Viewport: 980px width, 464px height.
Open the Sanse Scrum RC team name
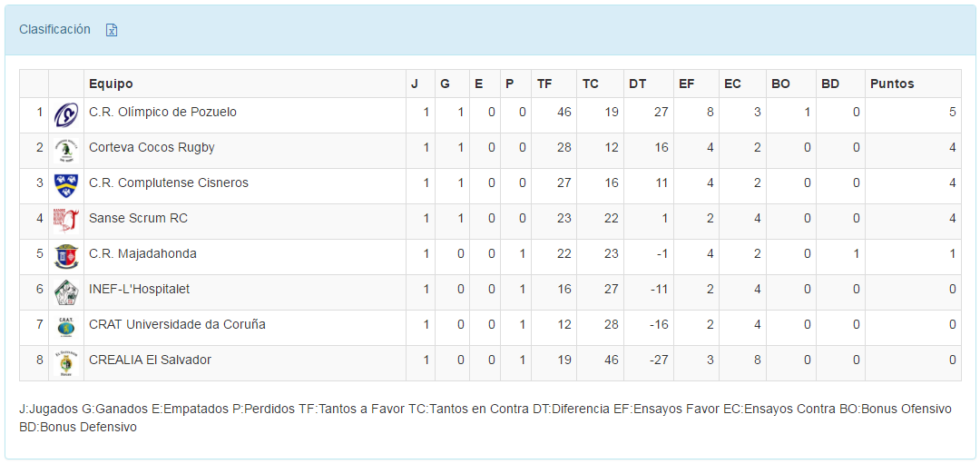pos(138,218)
